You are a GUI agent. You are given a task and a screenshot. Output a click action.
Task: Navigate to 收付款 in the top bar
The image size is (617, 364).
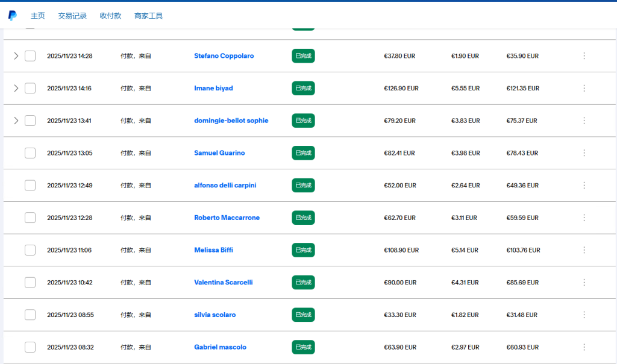pyautogui.click(x=111, y=16)
